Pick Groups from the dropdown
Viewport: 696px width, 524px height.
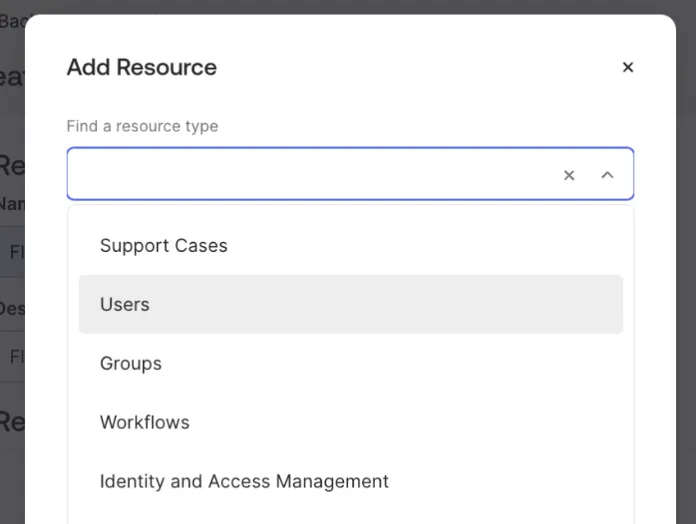tap(351, 363)
